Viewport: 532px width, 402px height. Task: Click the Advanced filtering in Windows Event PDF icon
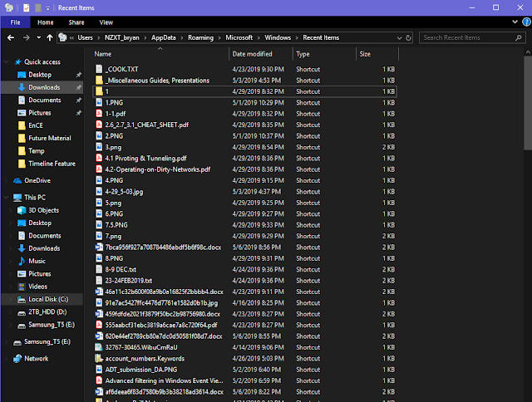[x=99, y=380]
